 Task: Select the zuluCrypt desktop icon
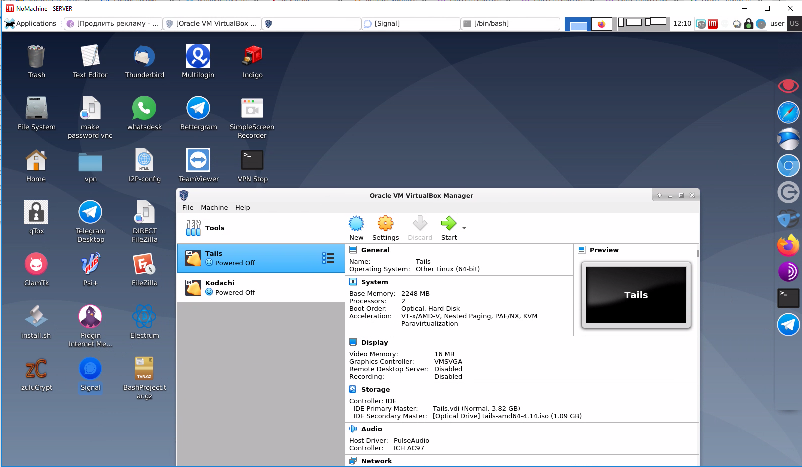36,374
